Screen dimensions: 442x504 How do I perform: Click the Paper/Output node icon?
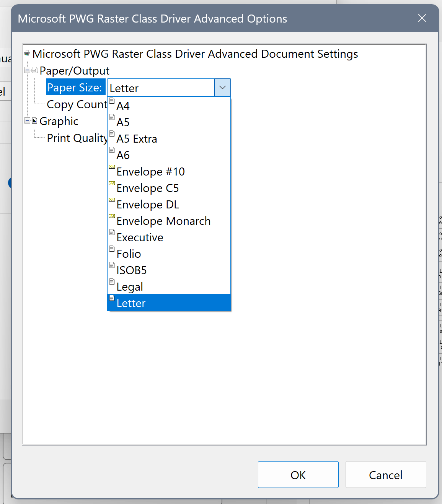(34, 70)
